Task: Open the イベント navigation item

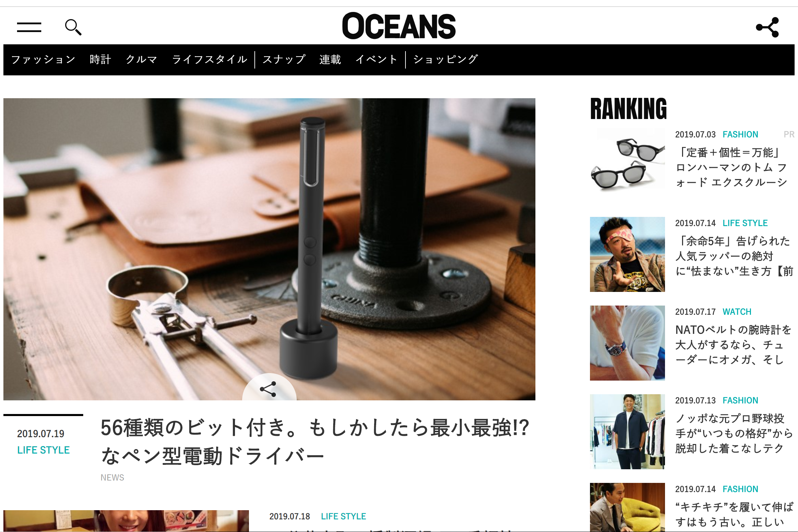Action: pos(376,59)
